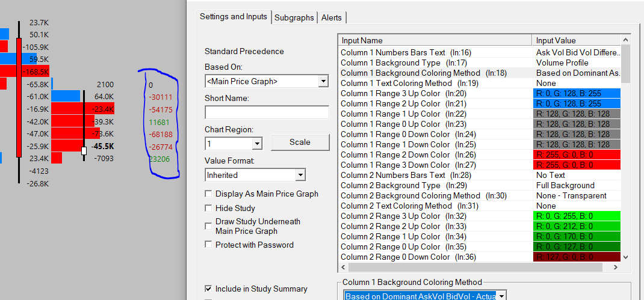This screenshot has width=644, height=300.
Task: Click the Input Name column header
Action: point(435,40)
